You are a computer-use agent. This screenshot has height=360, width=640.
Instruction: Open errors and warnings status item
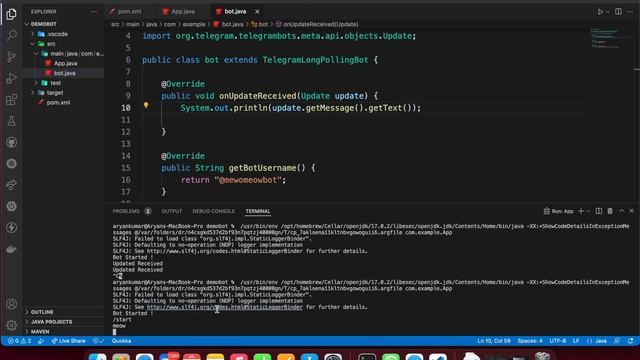19,341
